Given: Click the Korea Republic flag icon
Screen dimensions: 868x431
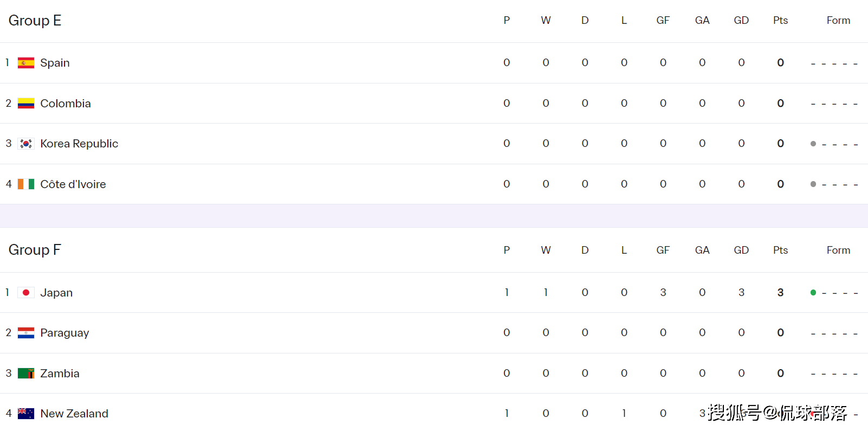Looking at the screenshot, I should pyautogui.click(x=26, y=144).
